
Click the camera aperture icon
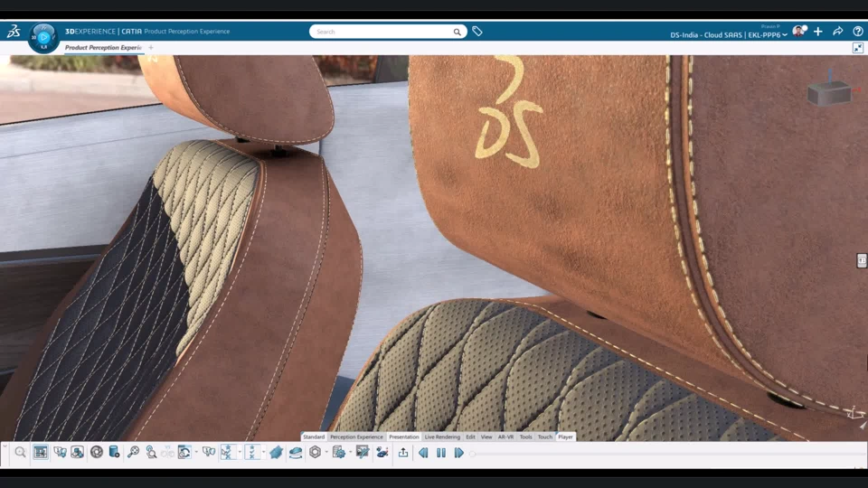click(x=97, y=453)
